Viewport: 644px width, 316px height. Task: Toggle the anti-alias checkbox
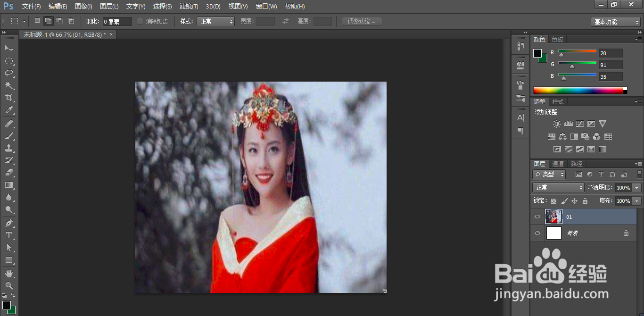tap(140, 21)
